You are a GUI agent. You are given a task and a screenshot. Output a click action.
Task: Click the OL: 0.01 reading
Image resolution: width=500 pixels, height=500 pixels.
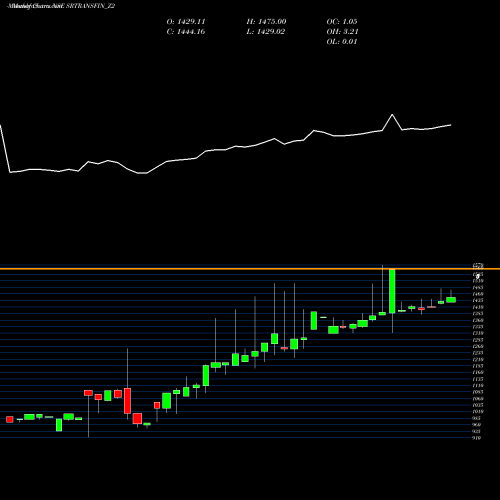pos(342,42)
